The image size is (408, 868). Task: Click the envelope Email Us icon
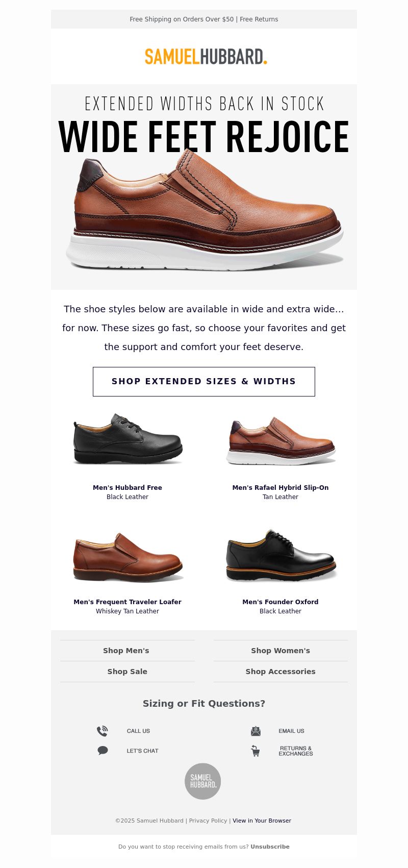(256, 731)
